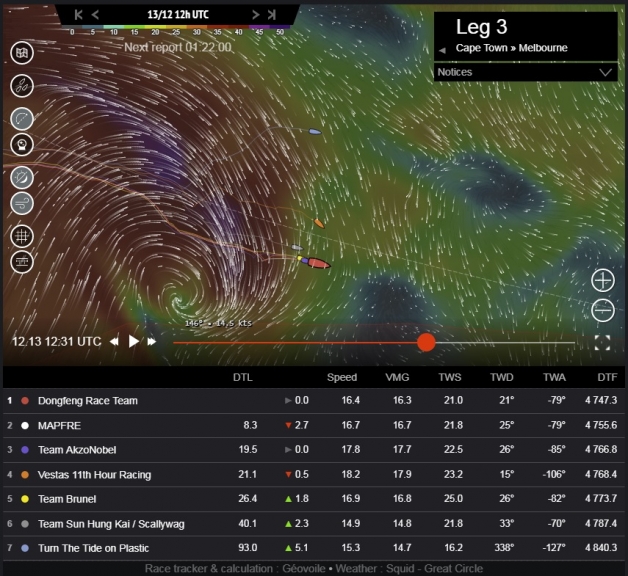Select MAPFRE team row

tap(314, 425)
